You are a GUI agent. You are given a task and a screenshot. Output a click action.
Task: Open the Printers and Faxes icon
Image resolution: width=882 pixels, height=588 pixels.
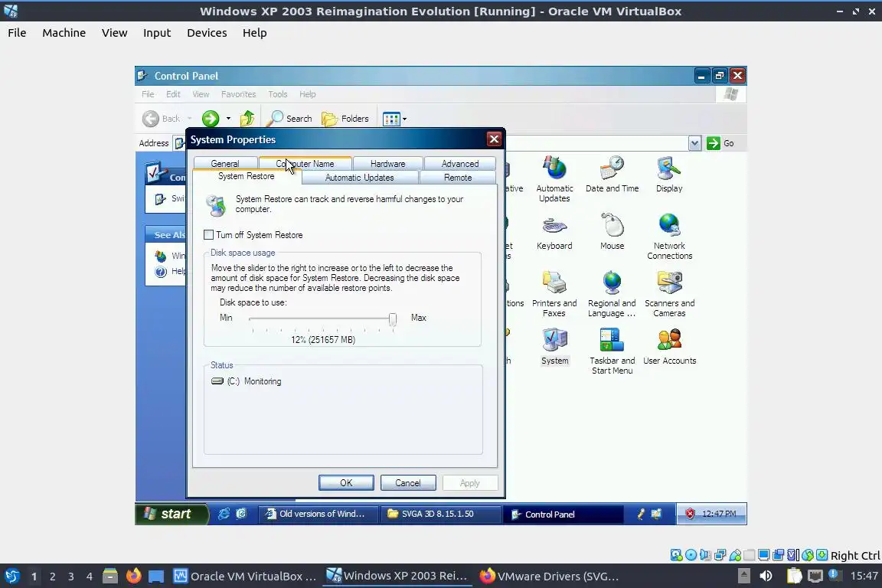coord(554,294)
